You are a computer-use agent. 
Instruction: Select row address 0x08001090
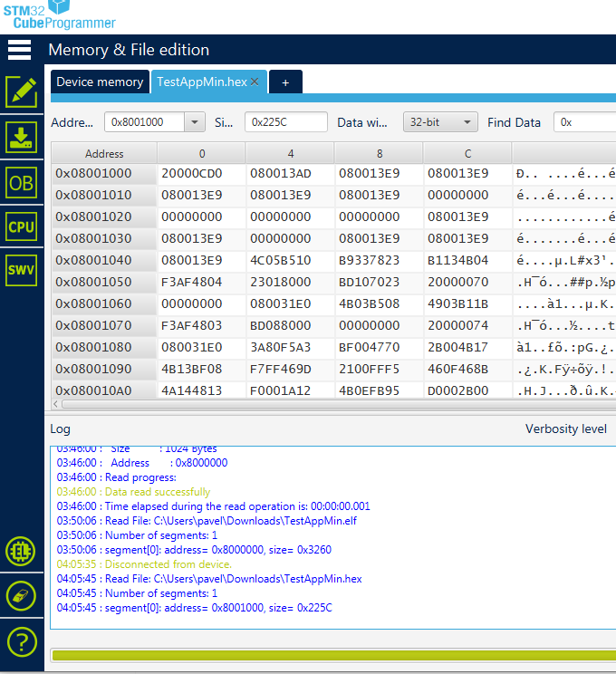pyautogui.click(x=104, y=369)
